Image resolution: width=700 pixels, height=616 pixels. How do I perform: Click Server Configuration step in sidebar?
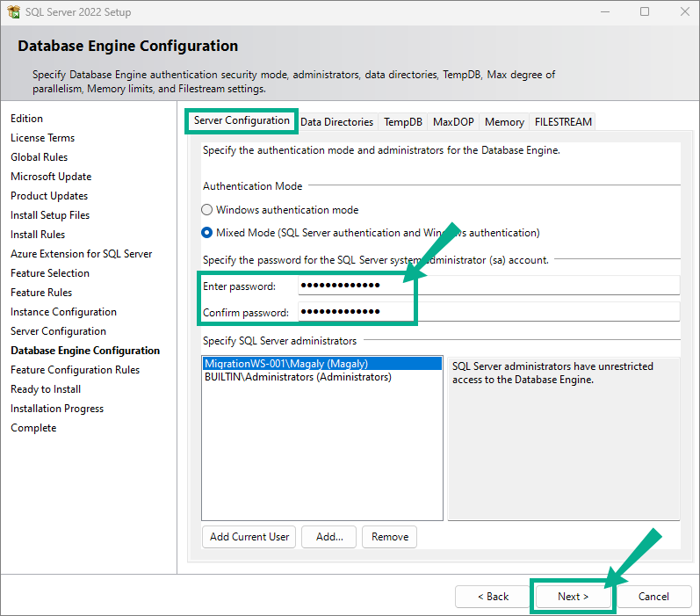pos(58,331)
